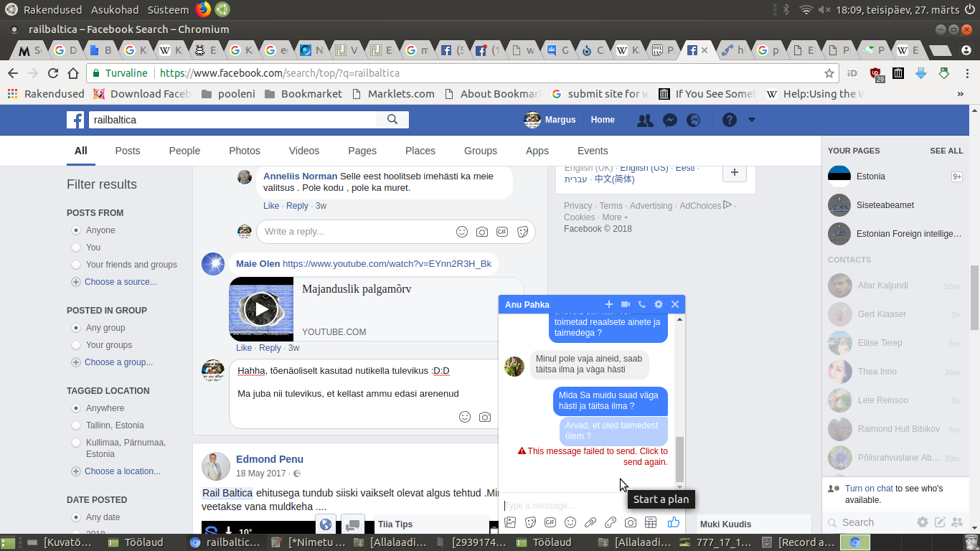Select You under Posts From
Image resolution: width=980 pixels, height=551 pixels.
76,248
